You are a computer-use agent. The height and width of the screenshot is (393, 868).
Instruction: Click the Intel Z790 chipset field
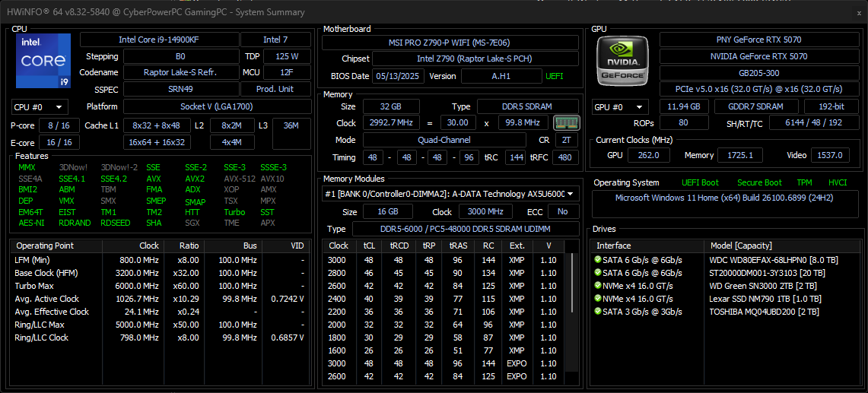pyautogui.click(x=475, y=59)
